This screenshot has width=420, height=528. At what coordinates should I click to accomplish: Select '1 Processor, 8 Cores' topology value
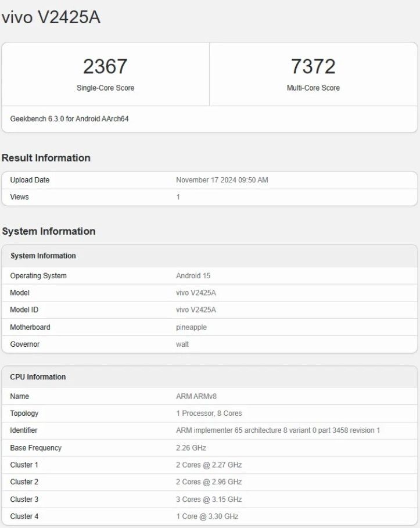click(209, 414)
